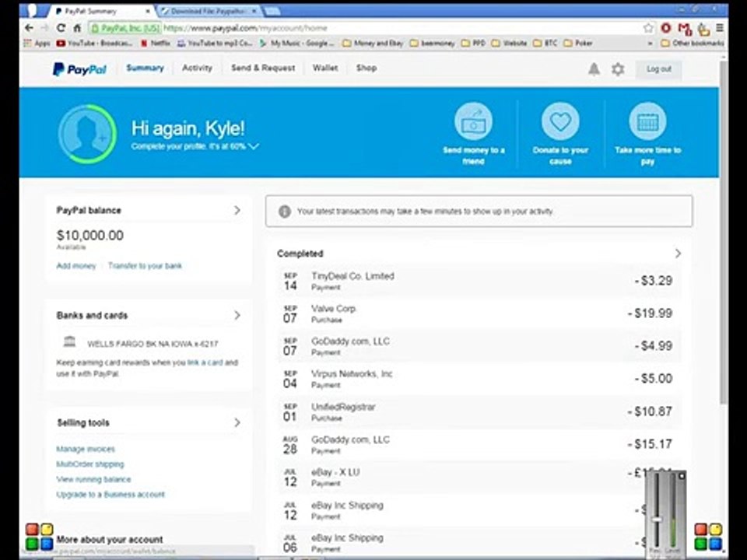Expand the Completed transactions arrow

point(678,254)
